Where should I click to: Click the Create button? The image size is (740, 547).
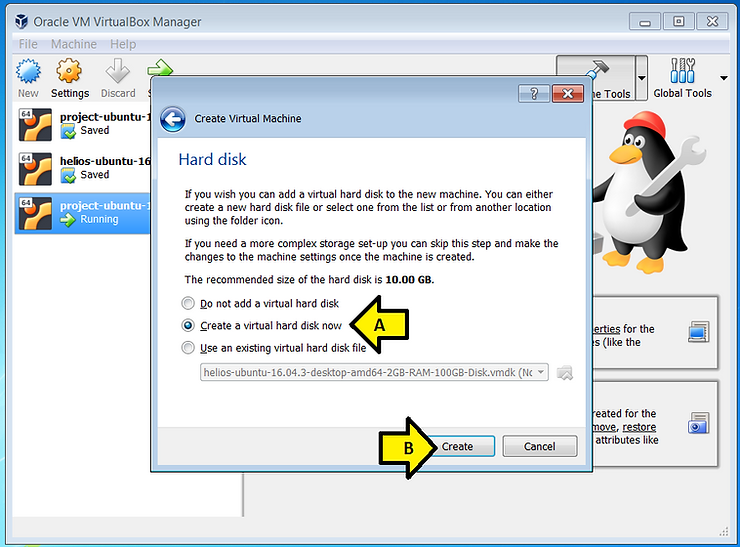(x=457, y=446)
